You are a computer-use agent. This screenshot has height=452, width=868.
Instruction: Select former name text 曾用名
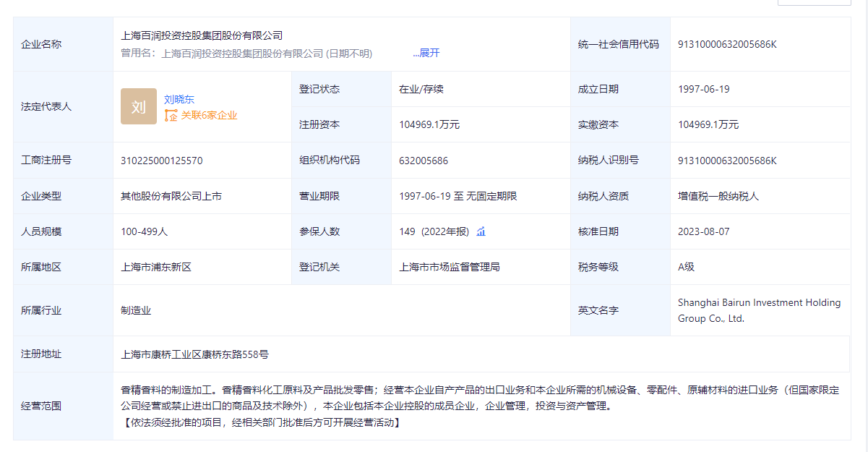[x=136, y=53]
